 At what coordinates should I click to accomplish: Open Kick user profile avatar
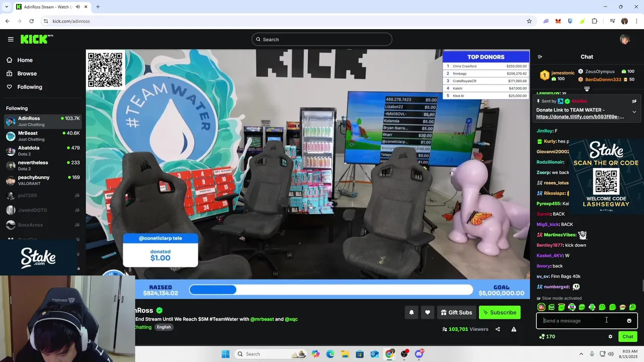(x=625, y=40)
